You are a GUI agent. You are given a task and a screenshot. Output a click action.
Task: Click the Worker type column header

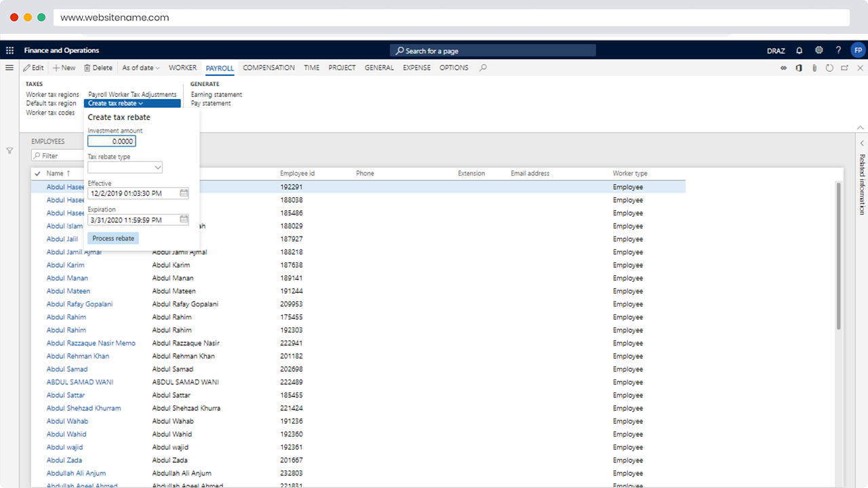coord(630,174)
